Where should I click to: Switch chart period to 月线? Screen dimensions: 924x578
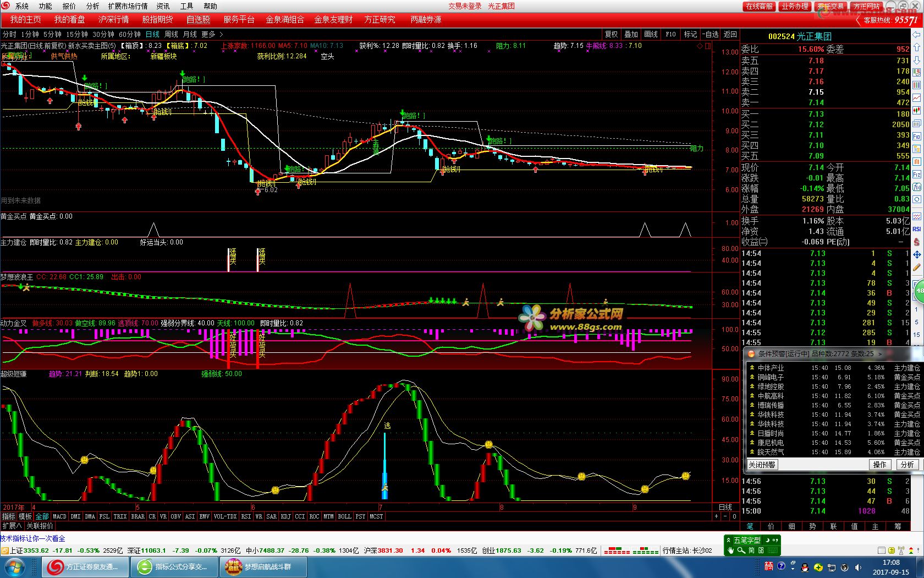click(190, 34)
